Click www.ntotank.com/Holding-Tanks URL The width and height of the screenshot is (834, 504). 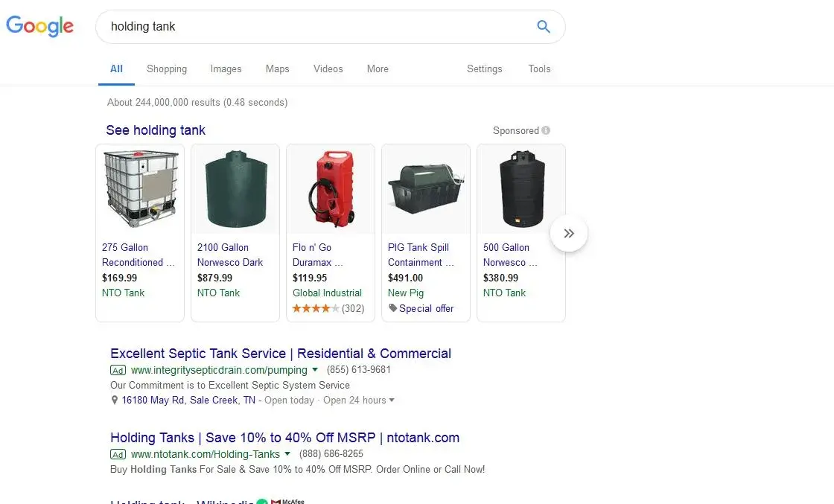click(x=206, y=454)
